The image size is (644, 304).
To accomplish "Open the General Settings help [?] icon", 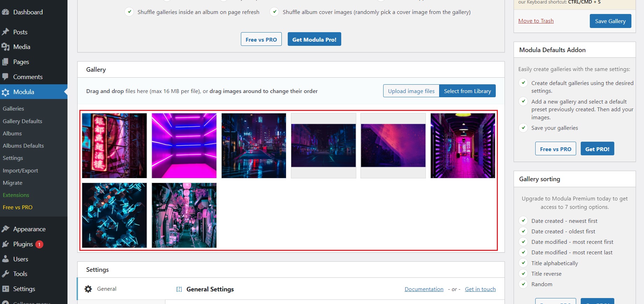I will pos(179,289).
